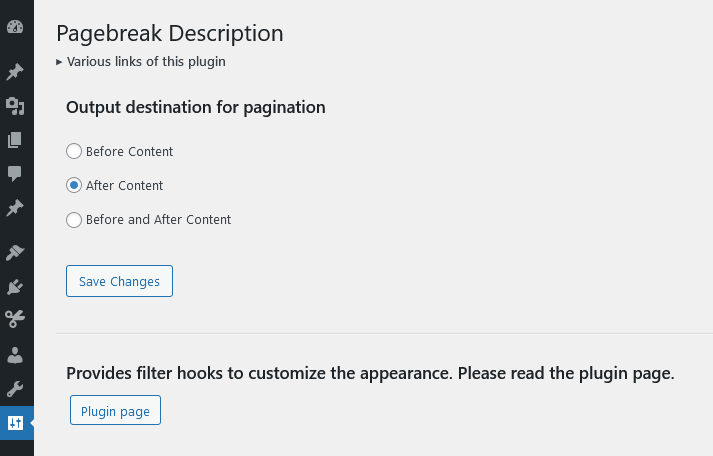Open the Media menu icon

point(15,105)
